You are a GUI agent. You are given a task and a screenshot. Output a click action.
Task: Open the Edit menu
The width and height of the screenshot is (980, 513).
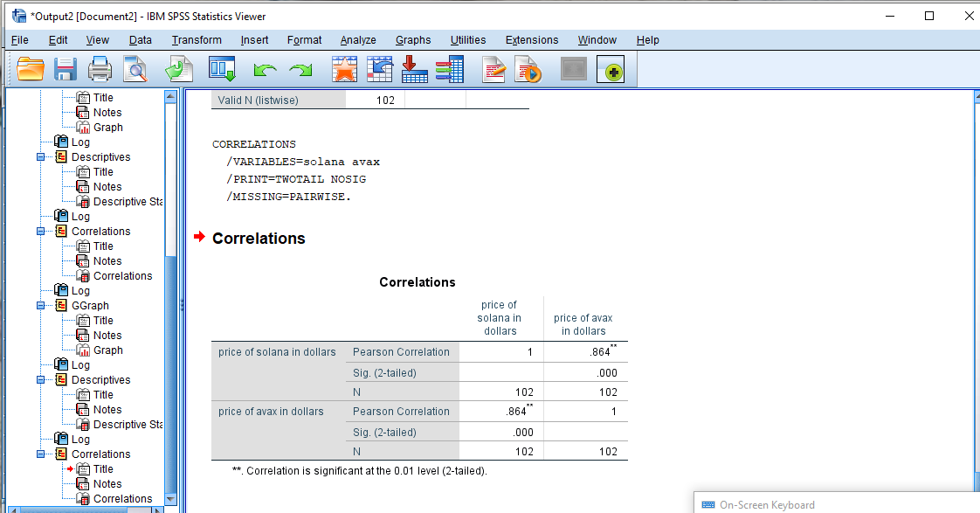coord(59,40)
